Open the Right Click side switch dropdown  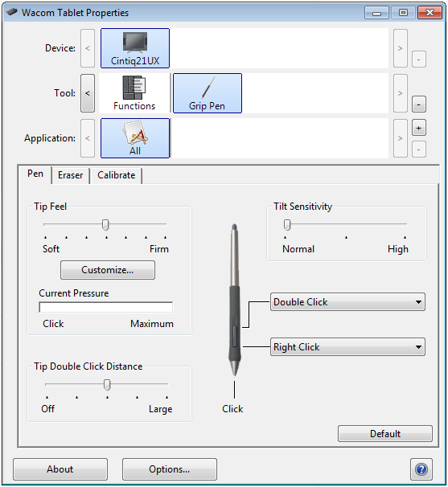point(347,347)
